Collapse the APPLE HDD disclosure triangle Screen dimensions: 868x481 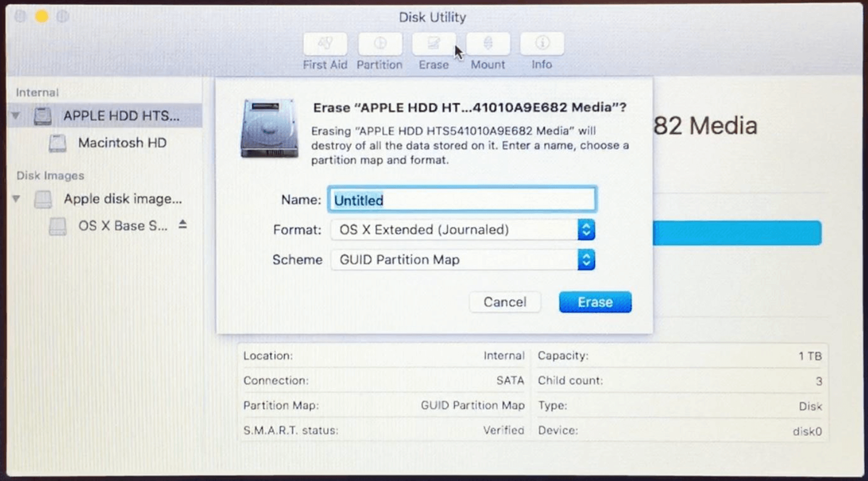coord(16,116)
